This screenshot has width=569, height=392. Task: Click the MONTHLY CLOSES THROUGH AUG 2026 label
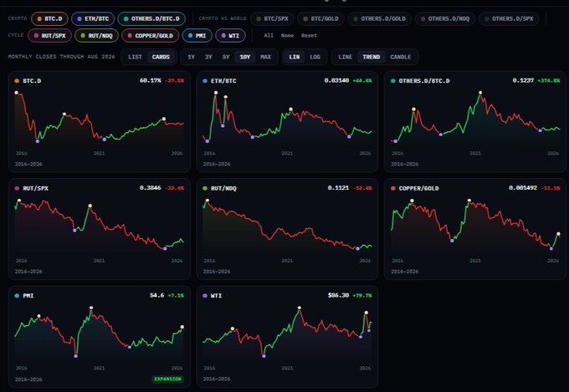[61, 57]
